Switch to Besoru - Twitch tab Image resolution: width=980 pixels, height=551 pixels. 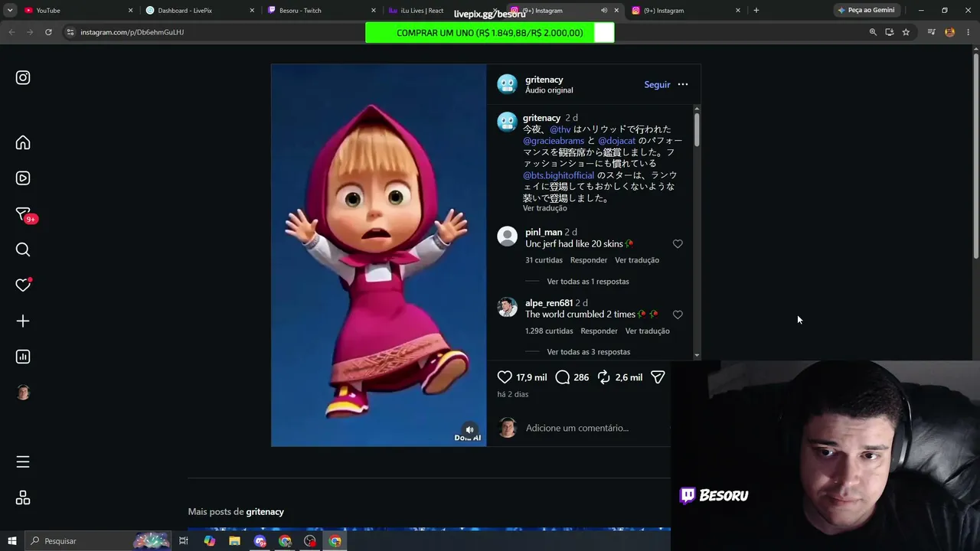[x=321, y=10]
